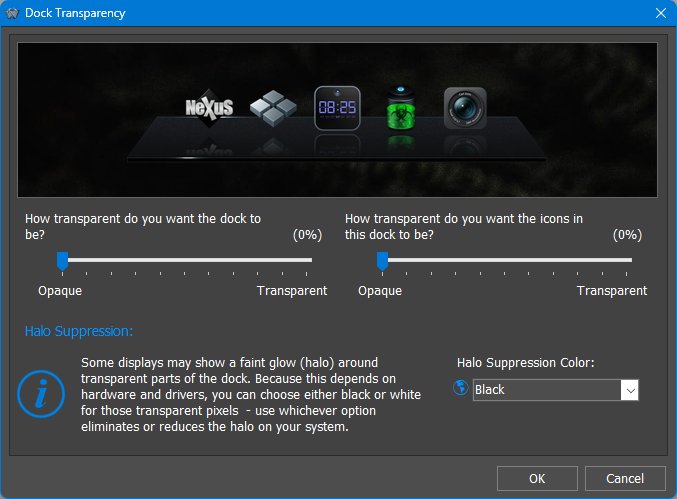
Task: Click the Transparent label under icons slider
Action: coord(612,291)
